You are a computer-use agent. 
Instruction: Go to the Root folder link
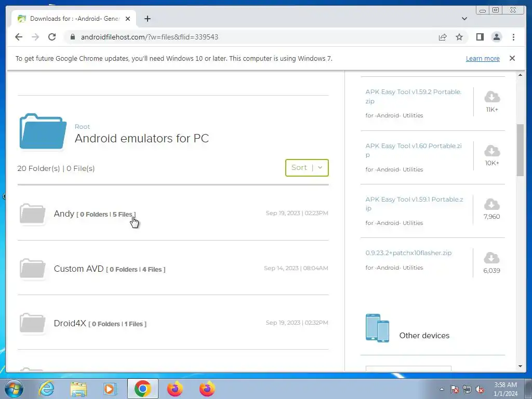pyautogui.click(x=82, y=127)
